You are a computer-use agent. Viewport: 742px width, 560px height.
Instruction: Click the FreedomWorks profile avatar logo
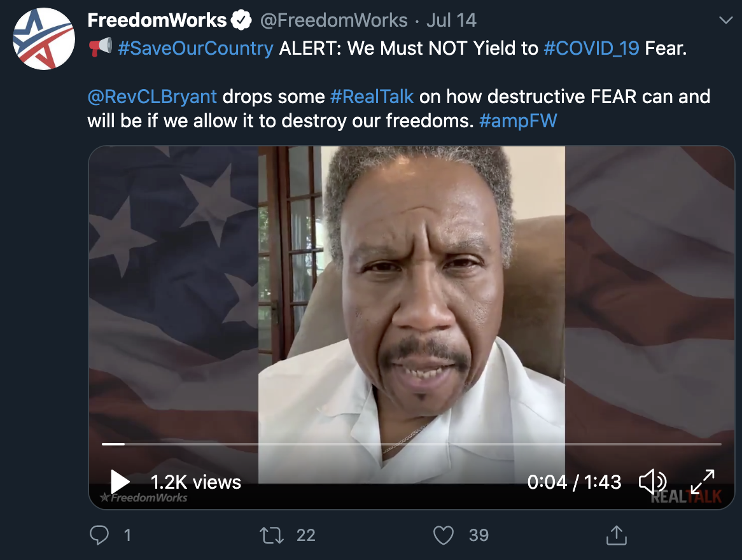point(43,39)
